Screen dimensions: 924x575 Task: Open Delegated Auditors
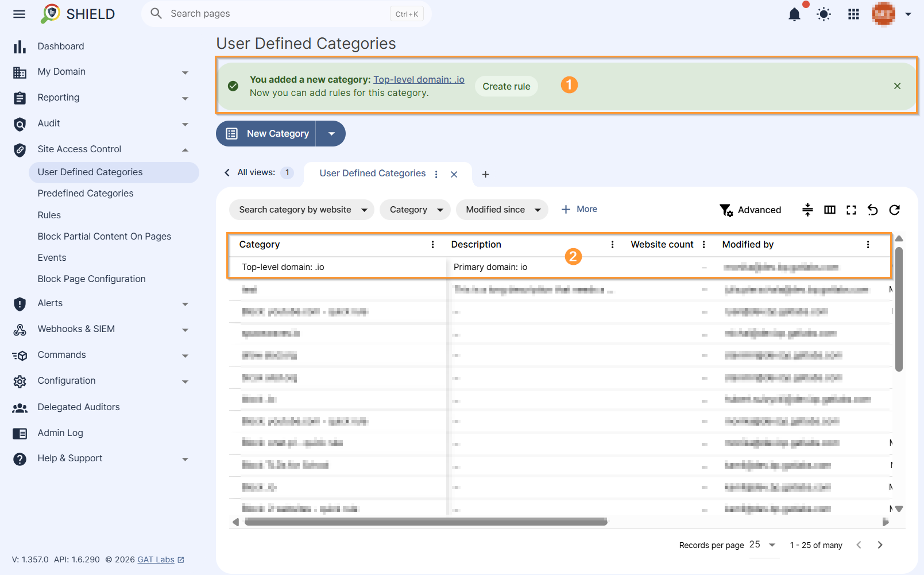[79, 407]
